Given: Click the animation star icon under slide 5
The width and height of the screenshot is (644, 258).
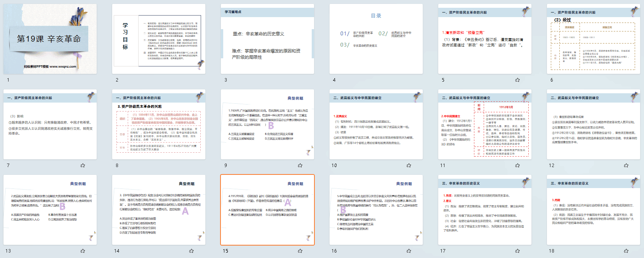Looking at the screenshot, I should (517, 80).
